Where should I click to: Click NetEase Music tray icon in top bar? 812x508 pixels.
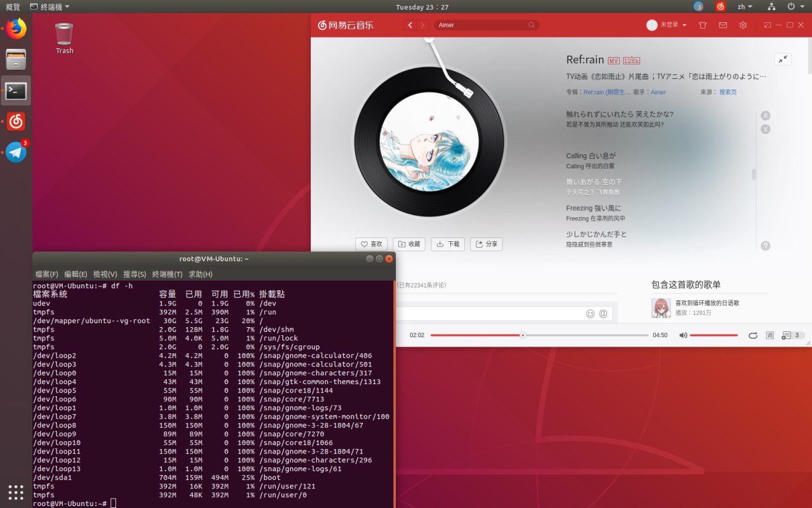(x=721, y=6)
